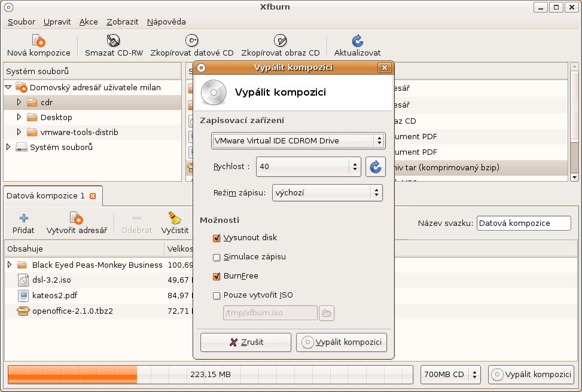582x392 pixels.
Task: Click the home directory folder icon
Action: [21, 87]
